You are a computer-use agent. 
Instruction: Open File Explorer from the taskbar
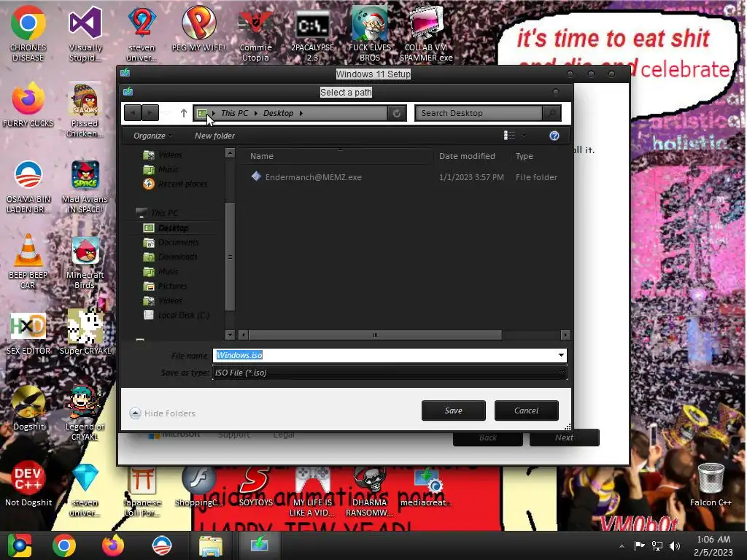tap(210, 545)
